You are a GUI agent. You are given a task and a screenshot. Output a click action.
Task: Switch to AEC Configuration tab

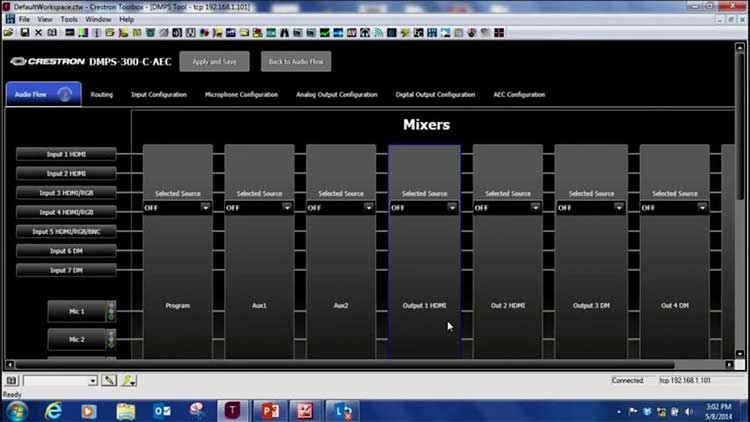(519, 95)
